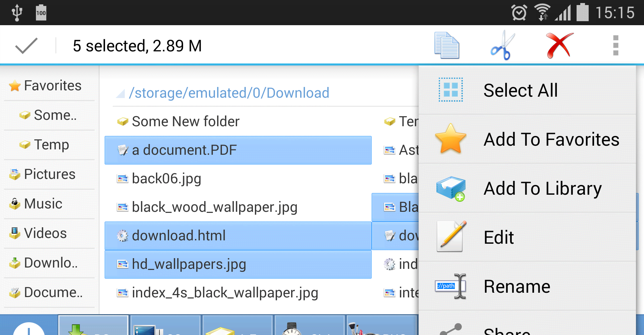Tap the Add To Library box icon
Screen dimensions: 644x335
[451, 188]
